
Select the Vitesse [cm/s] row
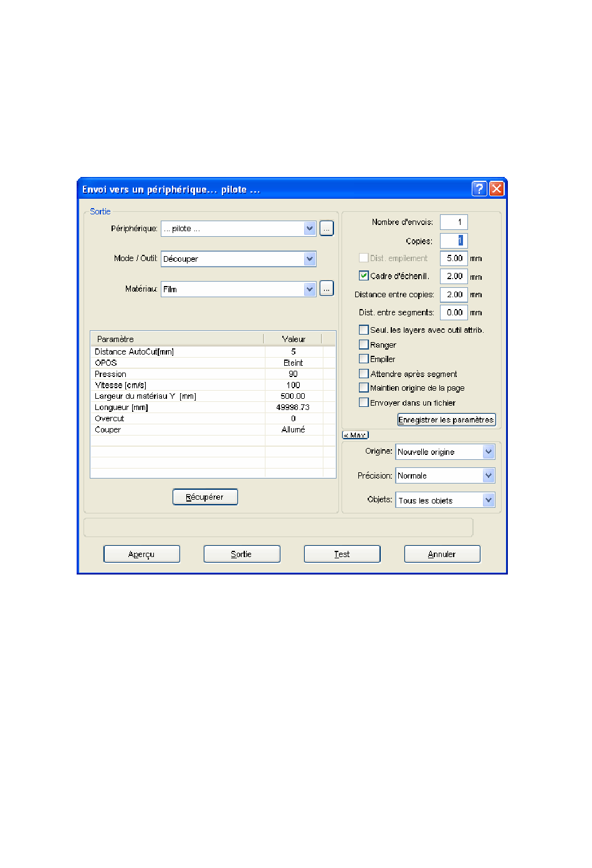click(212, 385)
